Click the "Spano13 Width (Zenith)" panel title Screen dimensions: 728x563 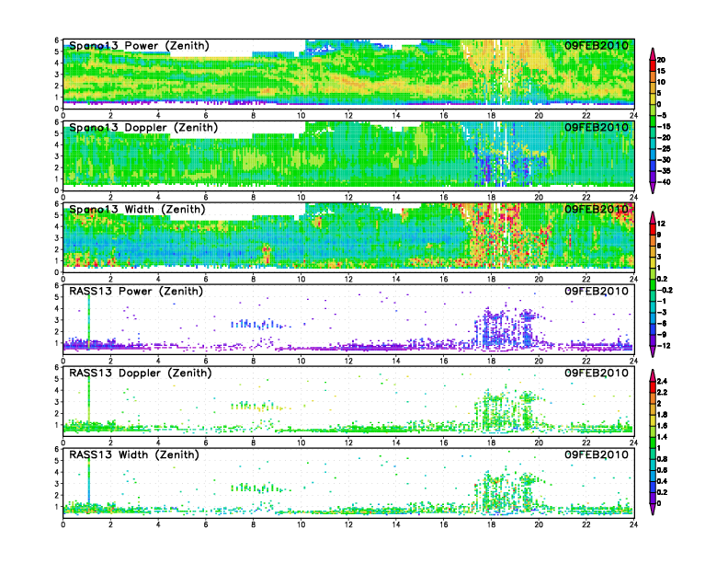pos(137,209)
